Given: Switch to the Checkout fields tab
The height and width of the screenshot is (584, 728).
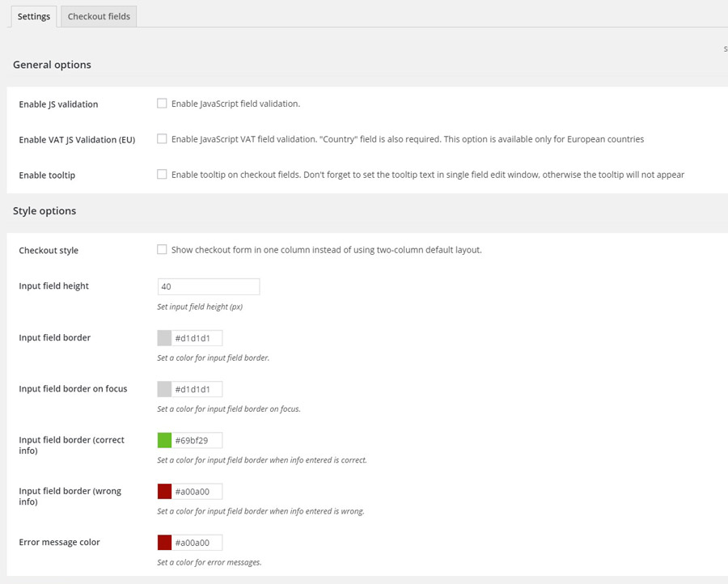Looking at the screenshot, I should [x=99, y=16].
